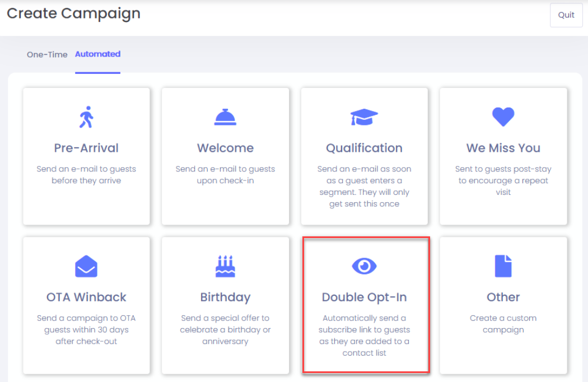
Task: Choose the Qualification campaign title
Action: click(364, 148)
